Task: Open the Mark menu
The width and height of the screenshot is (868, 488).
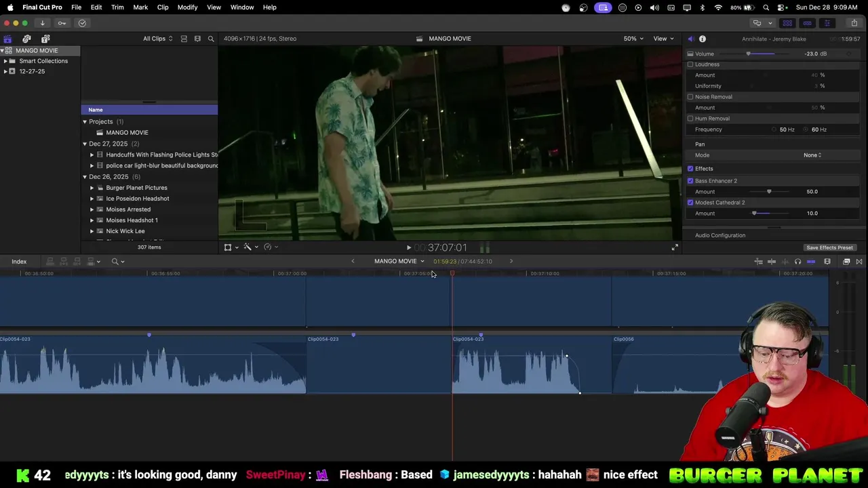Action: point(140,7)
